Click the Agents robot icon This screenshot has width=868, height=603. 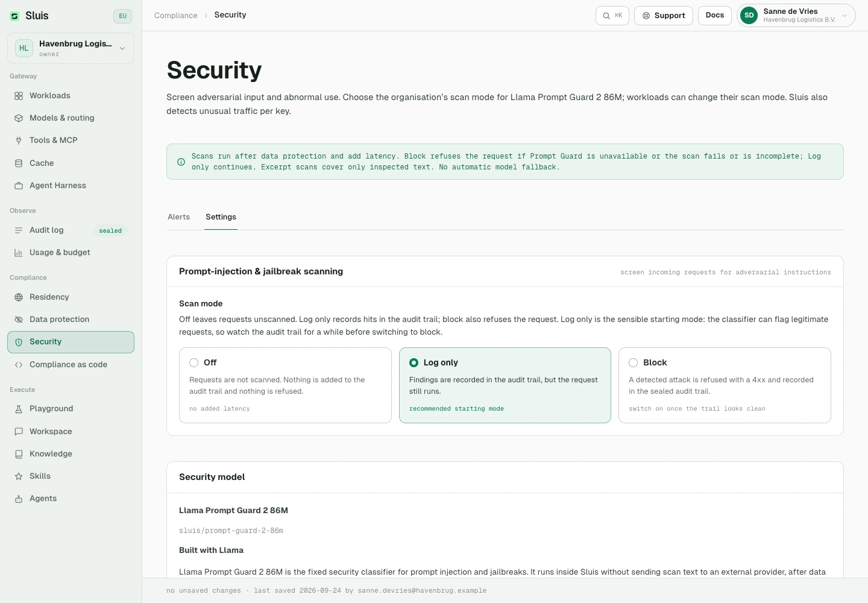pyautogui.click(x=19, y=499)
